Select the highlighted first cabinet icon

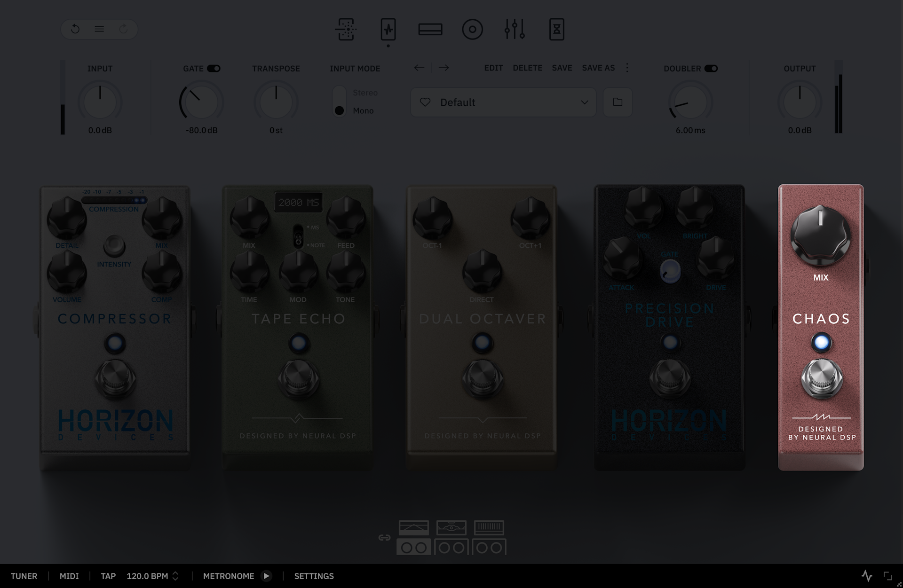414,547
